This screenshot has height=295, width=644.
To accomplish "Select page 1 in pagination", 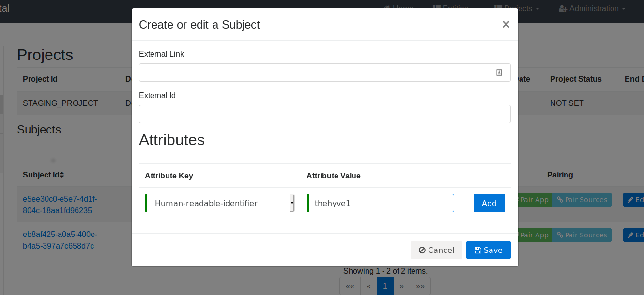I will point(385,286).
